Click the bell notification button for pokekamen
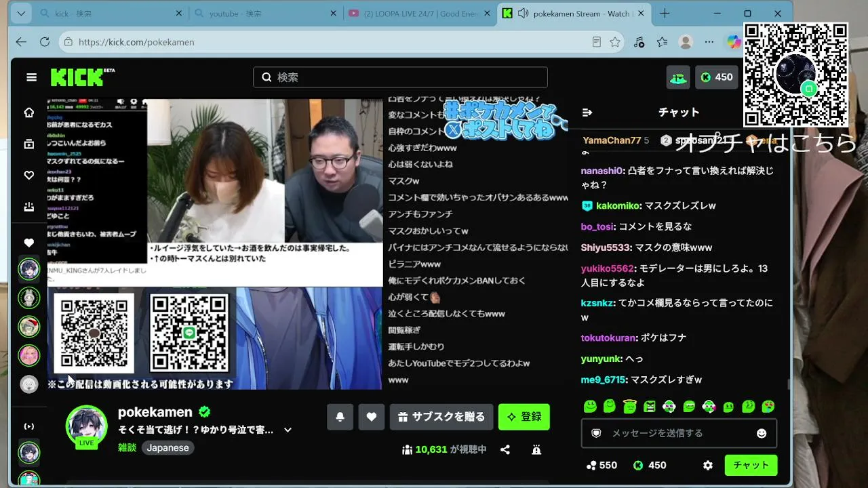 340,417
